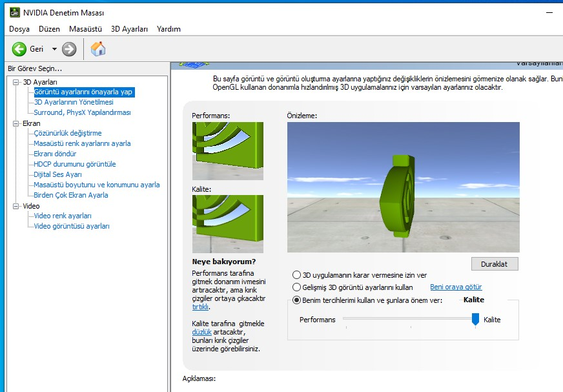This screenshot has width=563, height=392.
Task: Open the 'tırtıklı' help link
Action: point(200,307)
